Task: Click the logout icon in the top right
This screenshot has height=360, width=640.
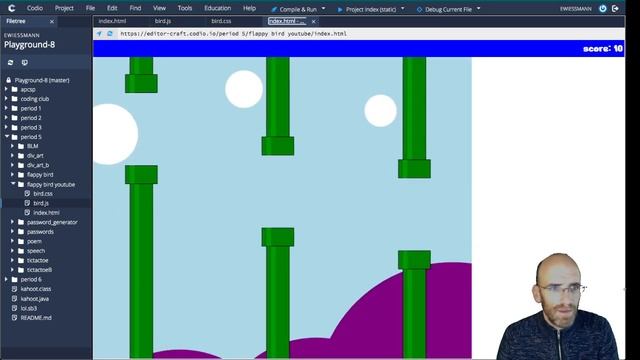Action: pos(615,9)
